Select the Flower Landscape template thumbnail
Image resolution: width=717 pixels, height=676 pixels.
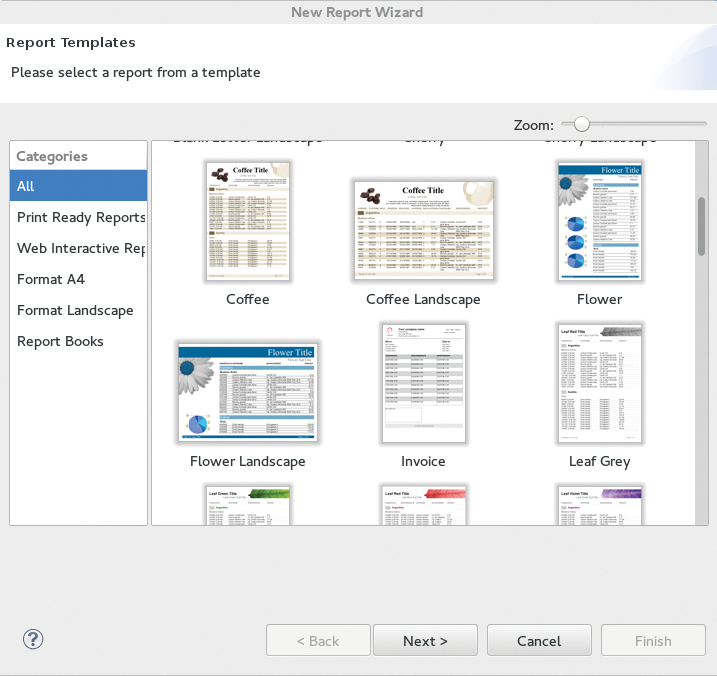tap(247, 392)
